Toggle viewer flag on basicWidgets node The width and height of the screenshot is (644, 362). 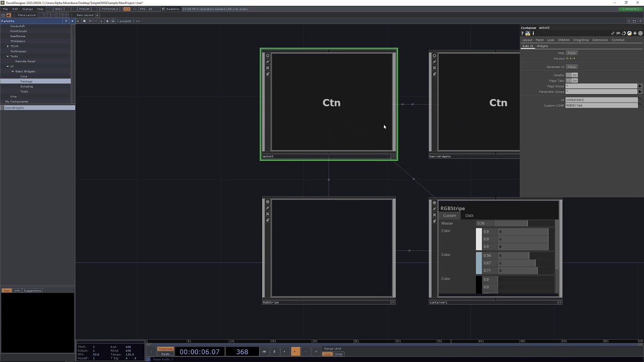tap(435, 56)
